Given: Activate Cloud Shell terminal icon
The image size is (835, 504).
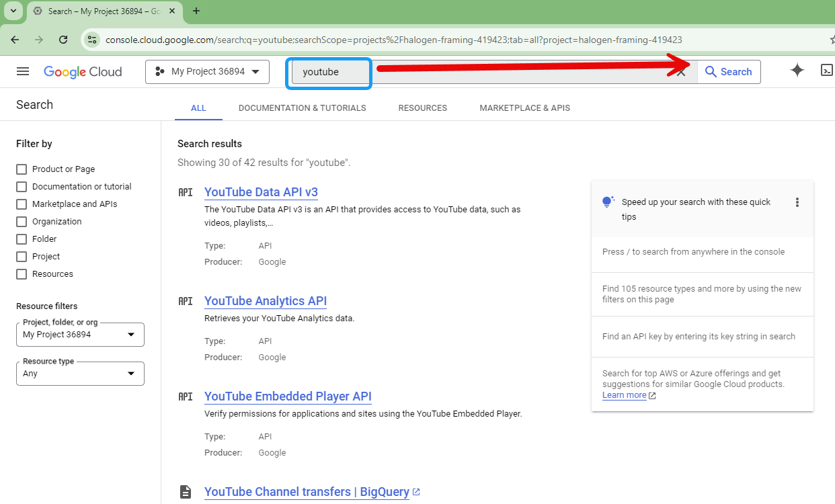Looking at the screenshot, I should coord(827,71).
